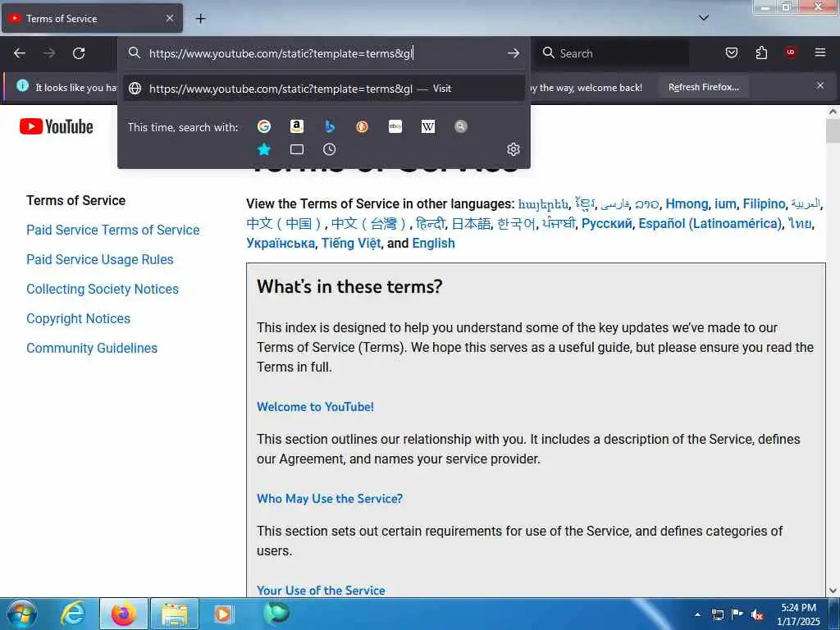Select the gray magnifier search engine icon
This screenshot has height=630, width=840.
tap(461, 126)
